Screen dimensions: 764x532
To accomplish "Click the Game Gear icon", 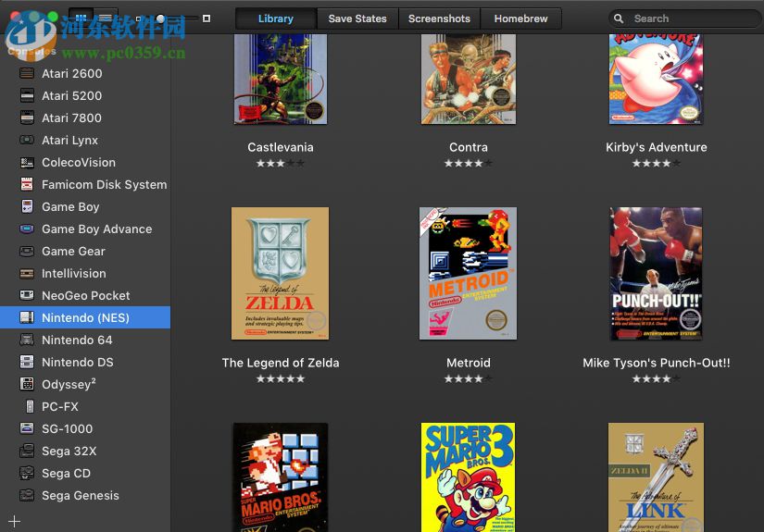I will (27, 251).
